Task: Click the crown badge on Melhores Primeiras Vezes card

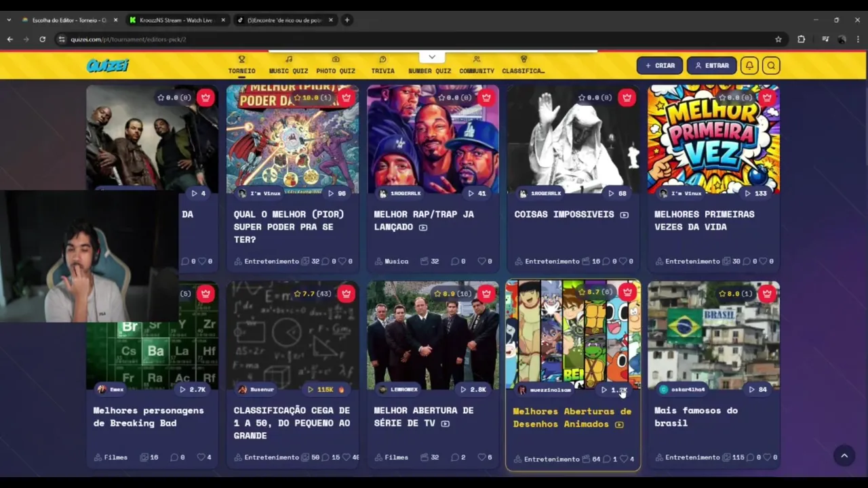Action: (x=767, y=98)
